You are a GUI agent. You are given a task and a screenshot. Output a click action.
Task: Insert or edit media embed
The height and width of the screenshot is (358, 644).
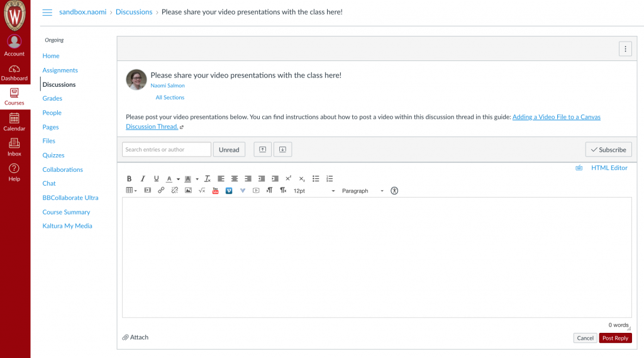147,190
